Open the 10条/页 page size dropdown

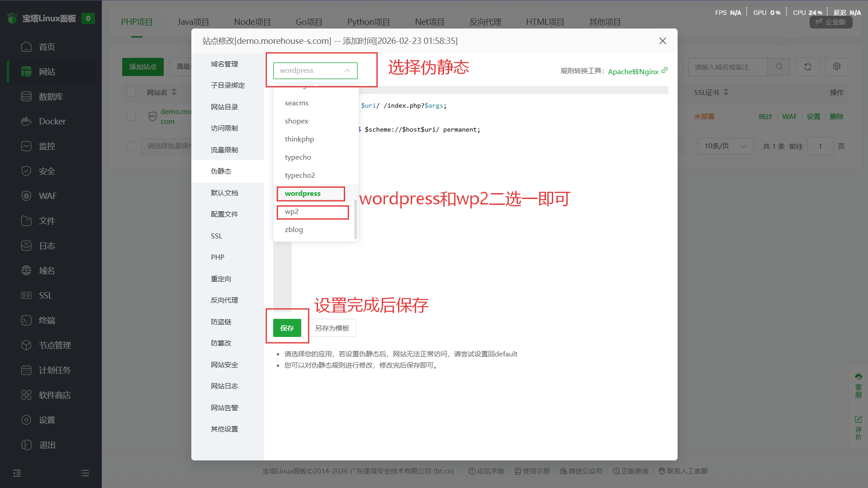725,146
